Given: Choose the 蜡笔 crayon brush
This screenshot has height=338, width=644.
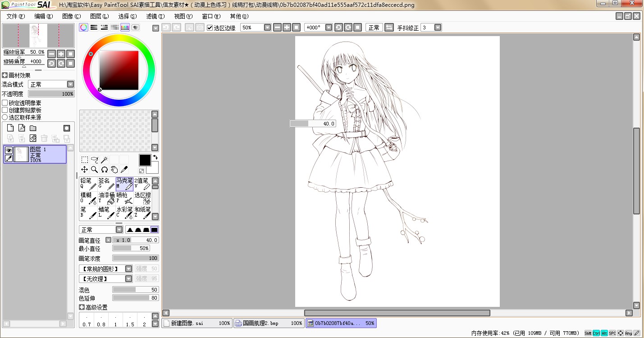Looking at the screenshot, I should tap(106, 213).
